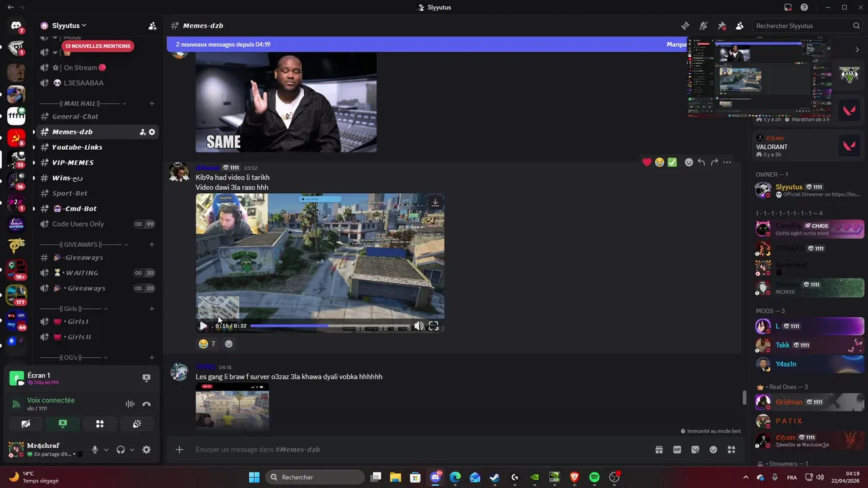Open Spotify from the taskbar
This screenshot has width=868, height=488.
coord(595,477)
